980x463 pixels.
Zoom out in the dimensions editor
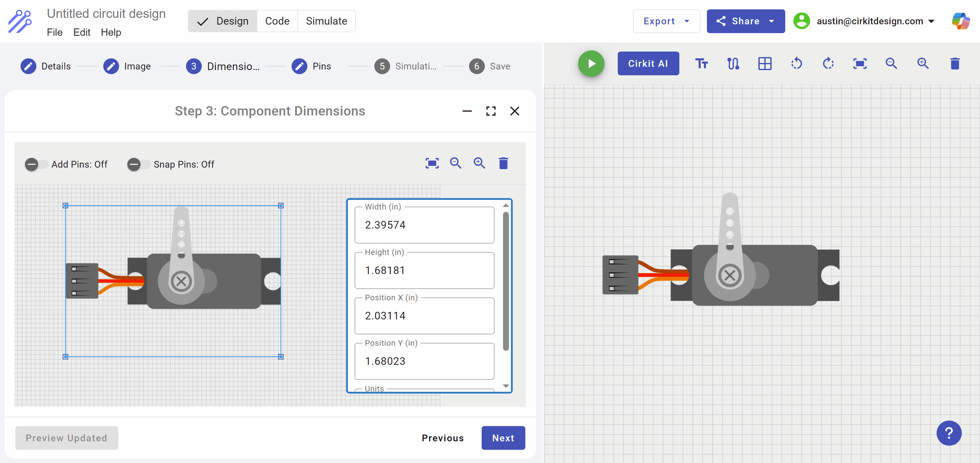point(455,164)
